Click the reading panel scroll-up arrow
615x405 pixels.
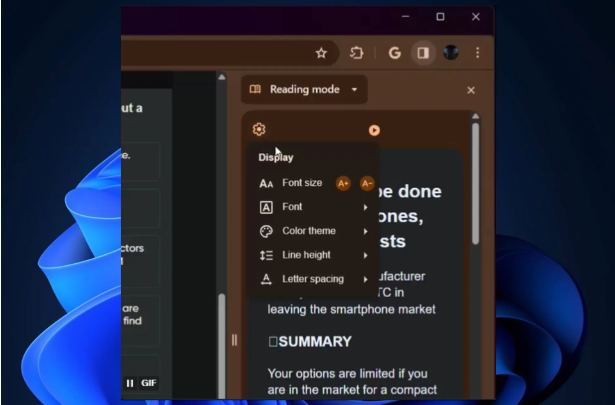(x=475, y=116)
